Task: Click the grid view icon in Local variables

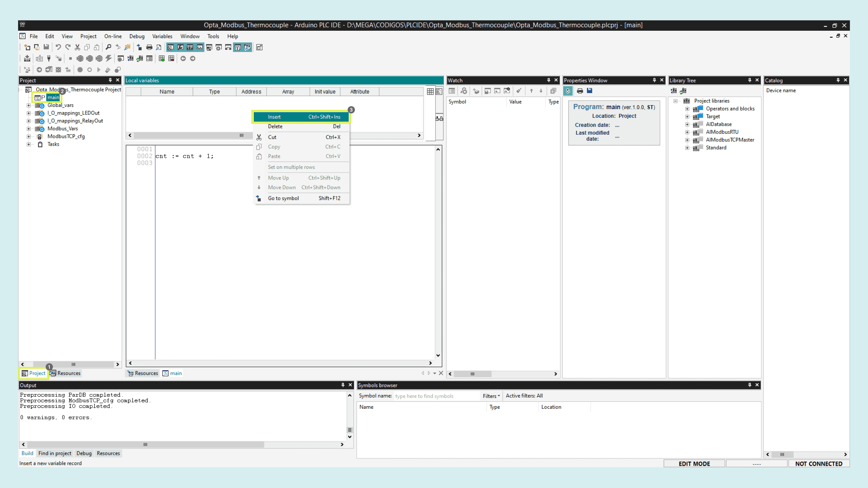Action: [x=430, y=91]
